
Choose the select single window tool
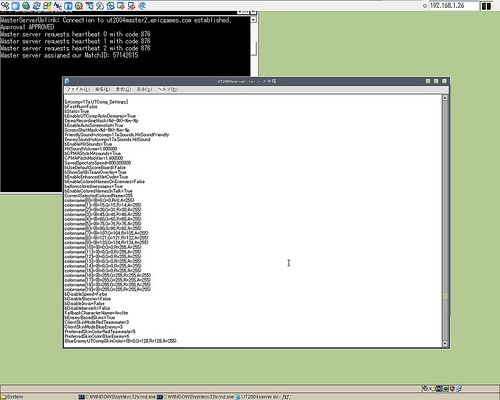(x=121, y=6)
